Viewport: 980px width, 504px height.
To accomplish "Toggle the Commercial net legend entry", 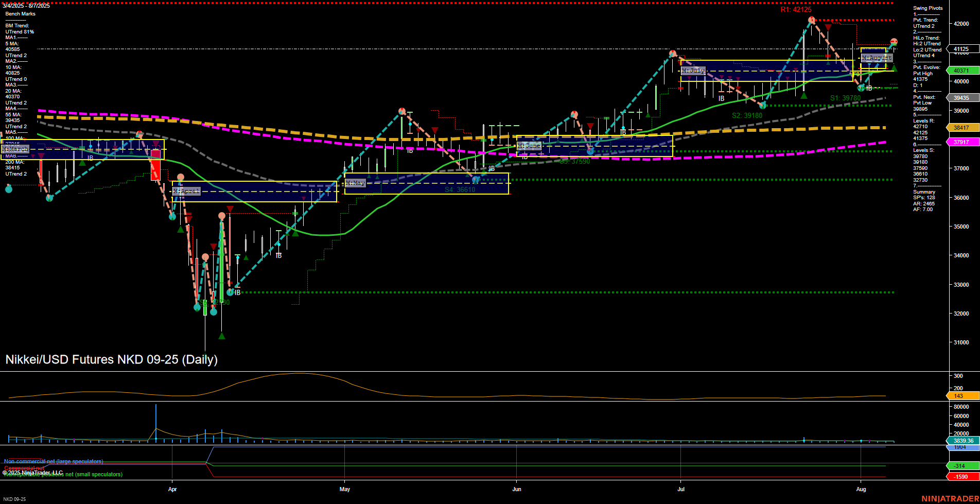I will (x=23, y=468).
